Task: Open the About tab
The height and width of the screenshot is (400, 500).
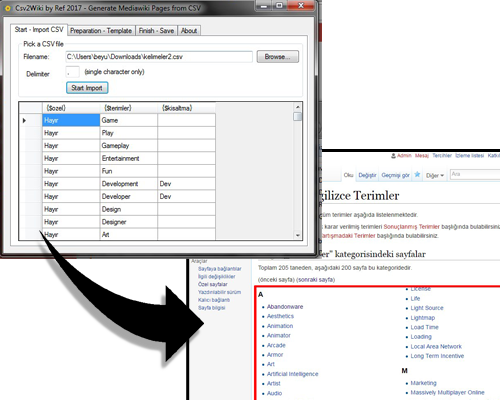Action: click(189, 31)
